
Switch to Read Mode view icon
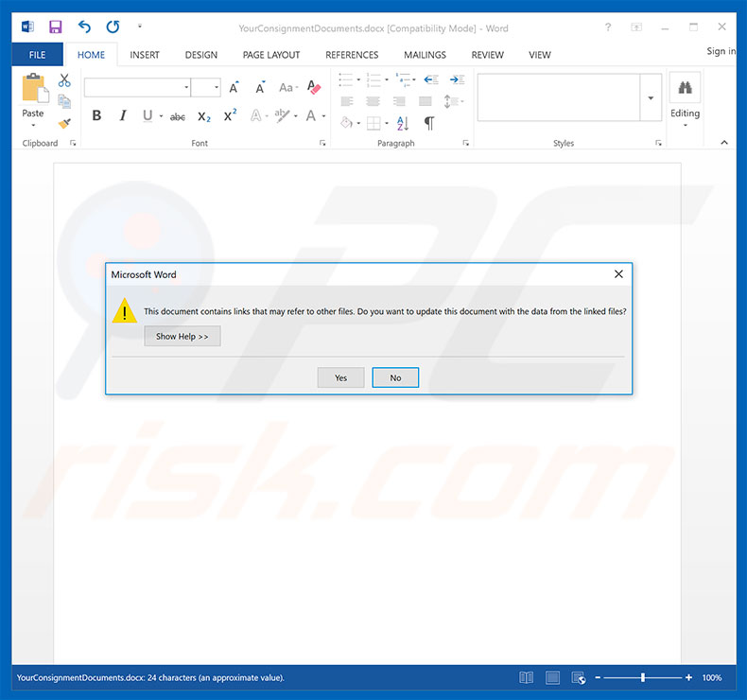point(526,677)
